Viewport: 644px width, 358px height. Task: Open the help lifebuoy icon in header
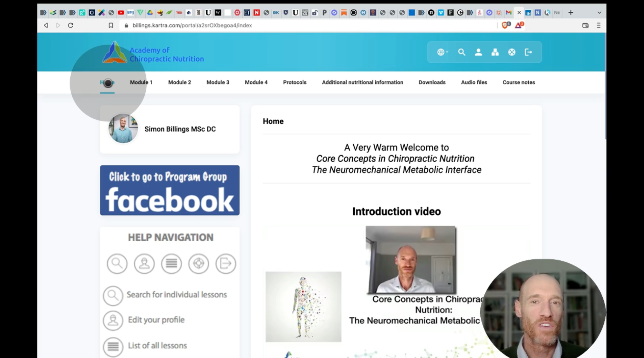[x=512, y=52]
